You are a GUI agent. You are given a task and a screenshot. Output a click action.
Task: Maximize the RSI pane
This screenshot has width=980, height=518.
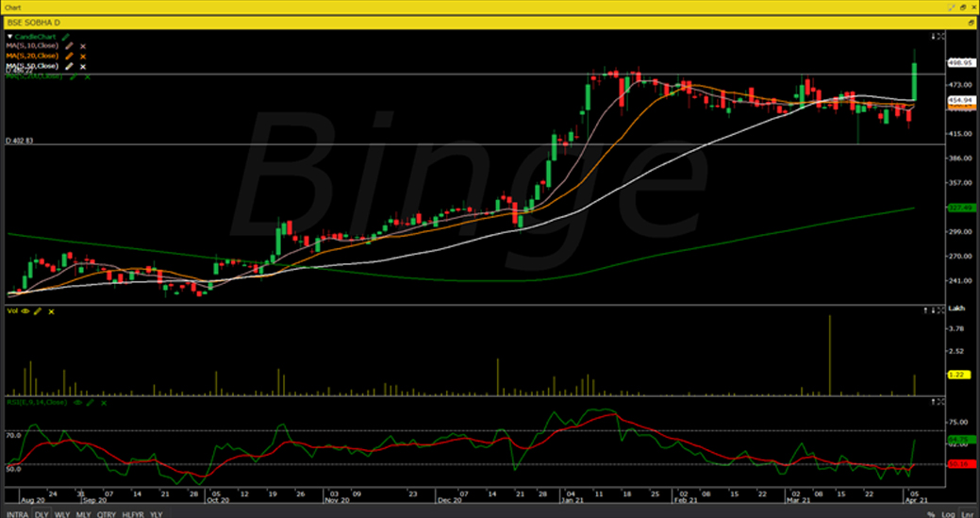click(x=940, y=402)
